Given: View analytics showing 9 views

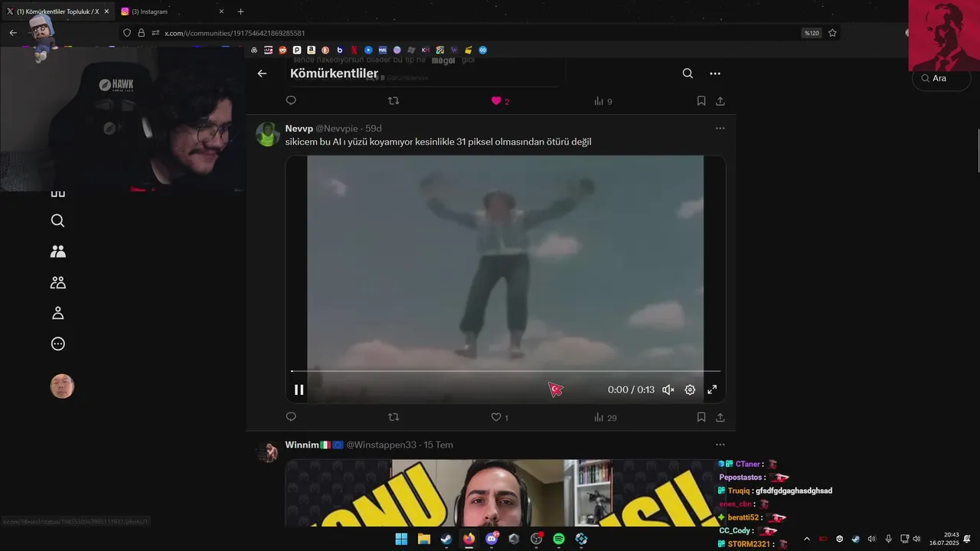Looking at the screenshot, I should 603,101.
